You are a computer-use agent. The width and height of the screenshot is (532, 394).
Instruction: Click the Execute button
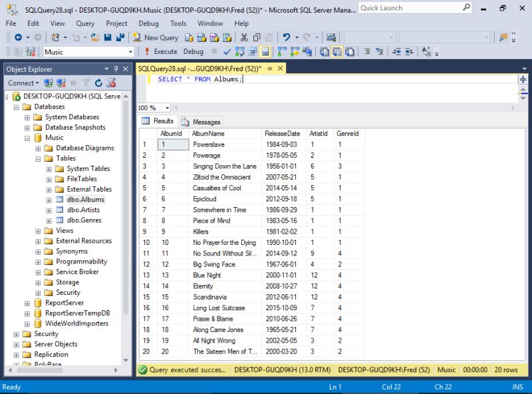pyautogui.click(x=161, y=52)
